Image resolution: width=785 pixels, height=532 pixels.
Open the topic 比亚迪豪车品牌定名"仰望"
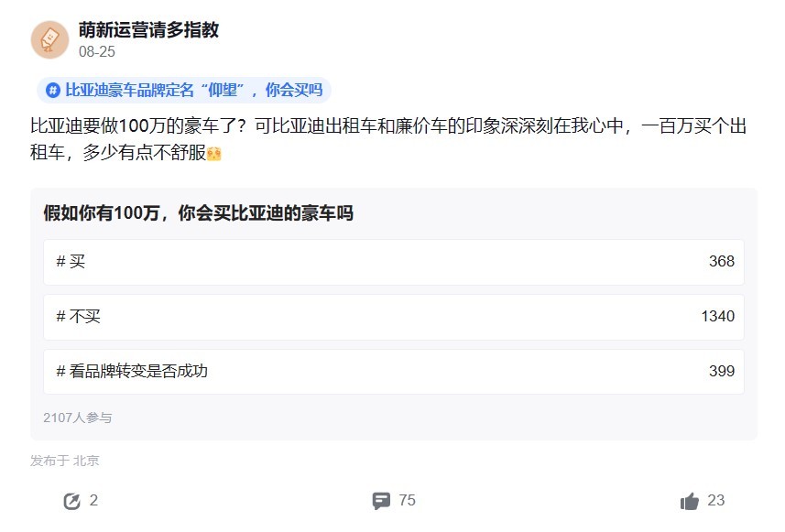[193, 91]
